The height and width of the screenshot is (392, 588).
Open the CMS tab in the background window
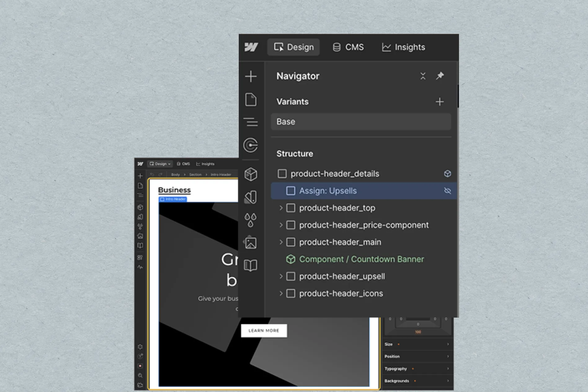183,164
